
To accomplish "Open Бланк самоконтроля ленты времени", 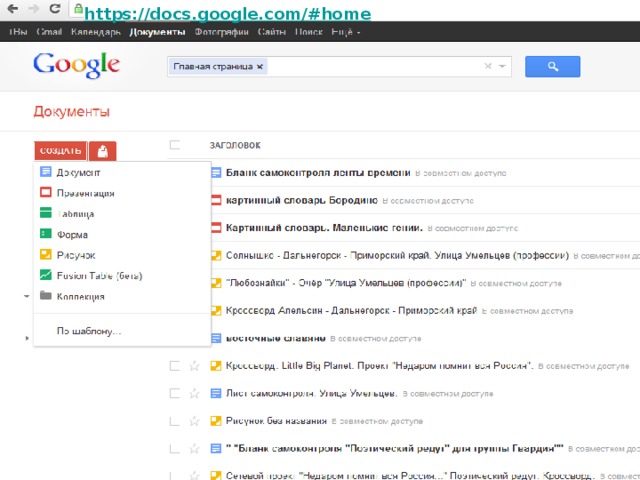I will click(318, 173).
